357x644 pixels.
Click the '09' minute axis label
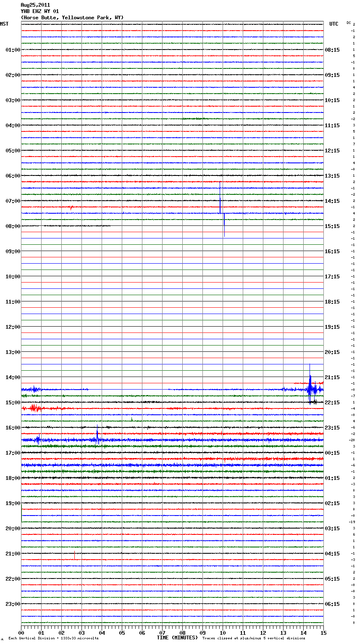pos(202,633)
